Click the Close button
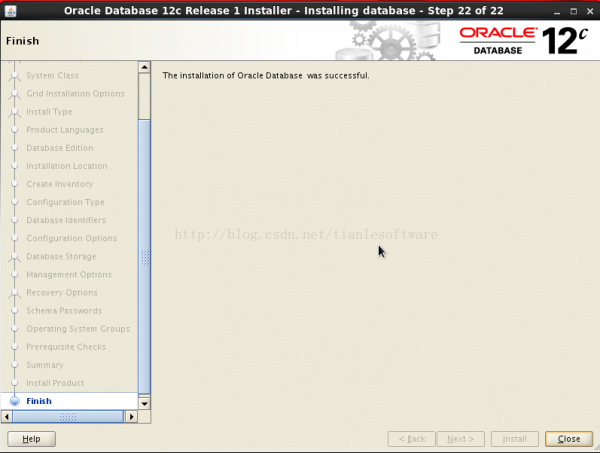600x453 pixels. [569, 439]
